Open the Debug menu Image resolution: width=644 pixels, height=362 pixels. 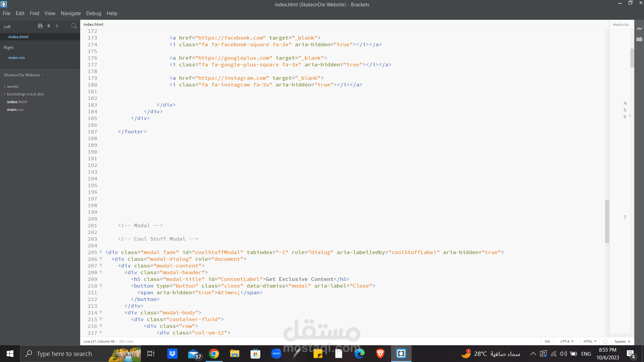pyautogui.click(x=94, y=13)
